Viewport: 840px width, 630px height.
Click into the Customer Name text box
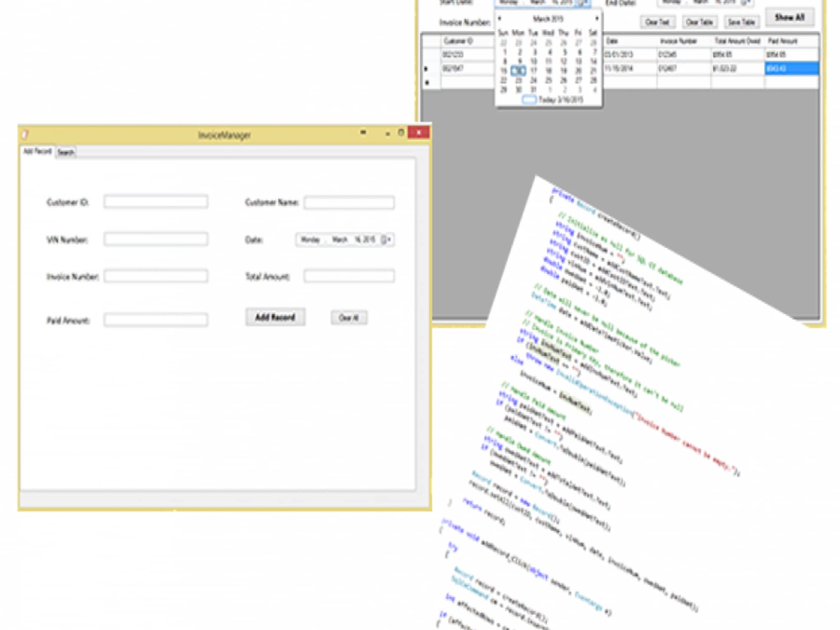point(349,203)
